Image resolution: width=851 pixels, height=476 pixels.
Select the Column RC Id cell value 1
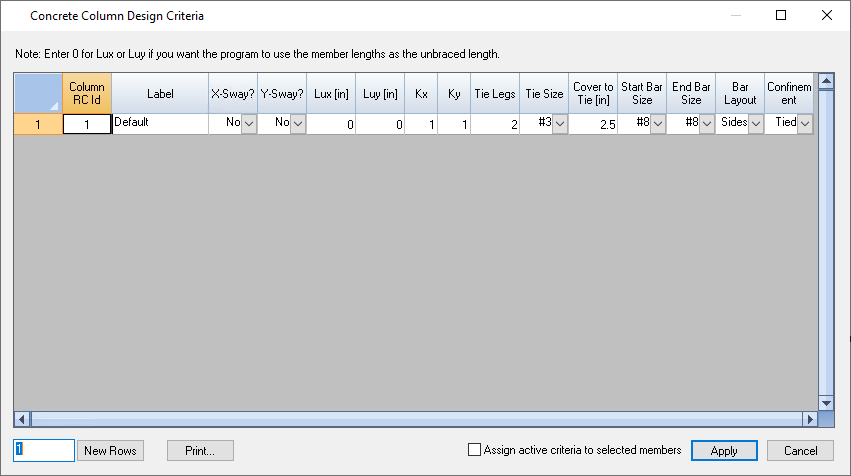(87, 124)
